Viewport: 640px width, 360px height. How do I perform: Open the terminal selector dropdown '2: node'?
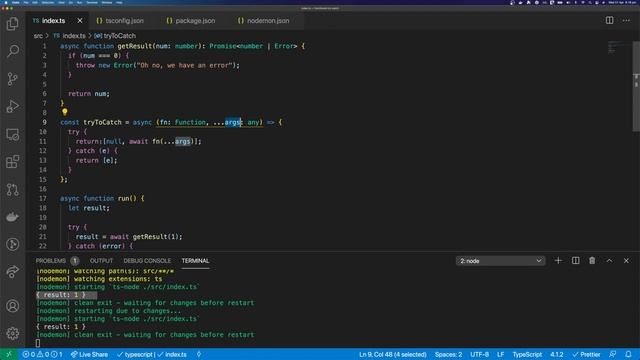tap(500, 261)
